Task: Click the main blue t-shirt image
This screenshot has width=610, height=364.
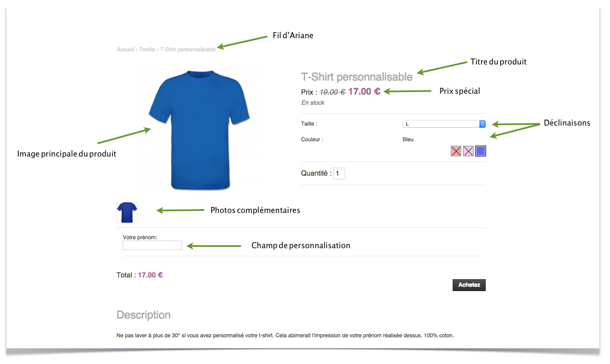Action: pyautogui.click(x=199, y=131)
